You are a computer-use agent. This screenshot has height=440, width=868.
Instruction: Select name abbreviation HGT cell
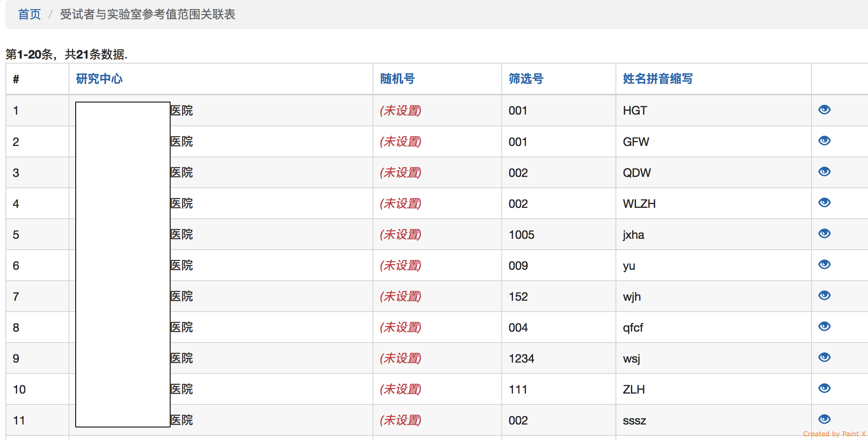(x=713, y=110)
